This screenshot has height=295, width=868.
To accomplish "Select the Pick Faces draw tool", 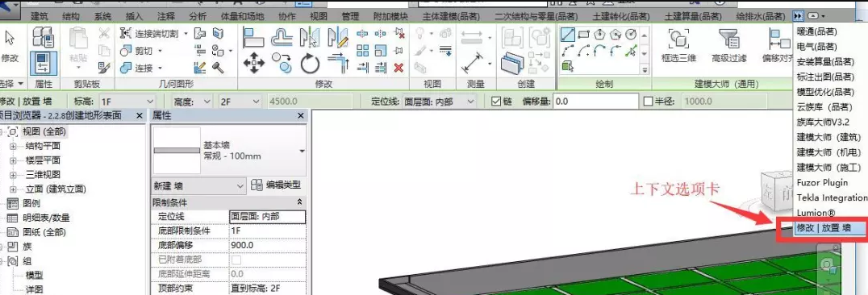I will pos(567,67).
